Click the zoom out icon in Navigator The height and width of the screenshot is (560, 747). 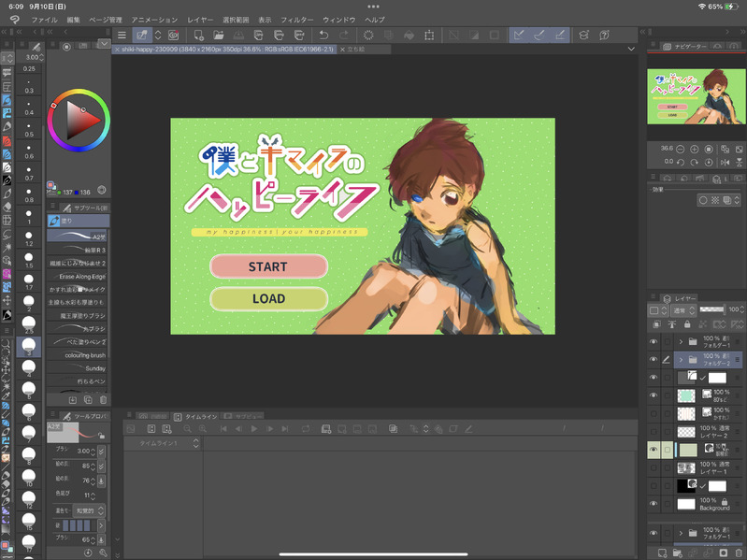click(x=681, y=149)
